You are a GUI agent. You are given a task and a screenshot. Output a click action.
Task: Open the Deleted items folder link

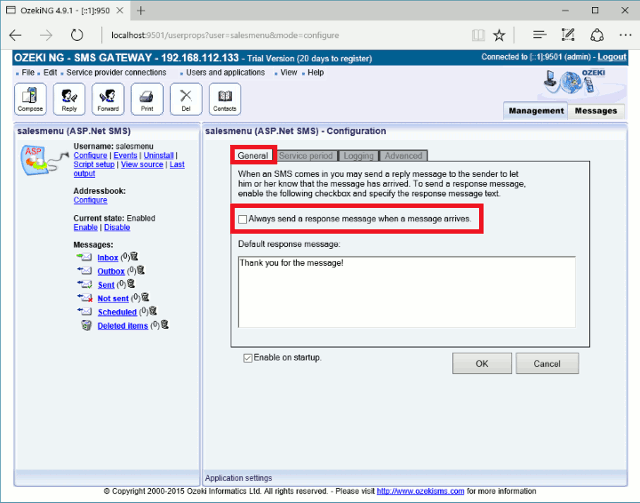pos(122,326)
